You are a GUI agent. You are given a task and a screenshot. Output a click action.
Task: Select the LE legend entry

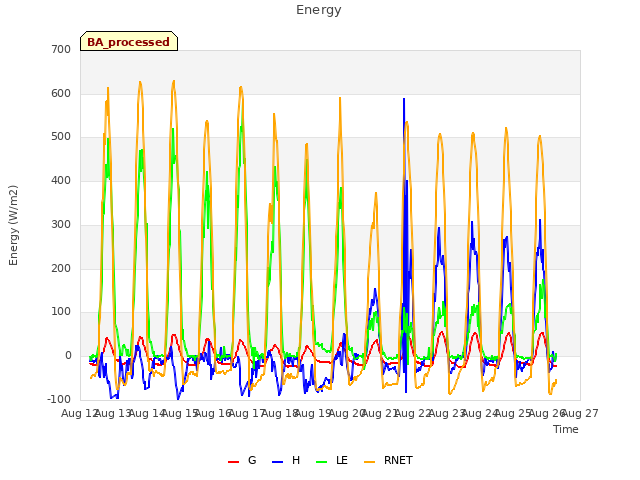click(x=332, y=460)
